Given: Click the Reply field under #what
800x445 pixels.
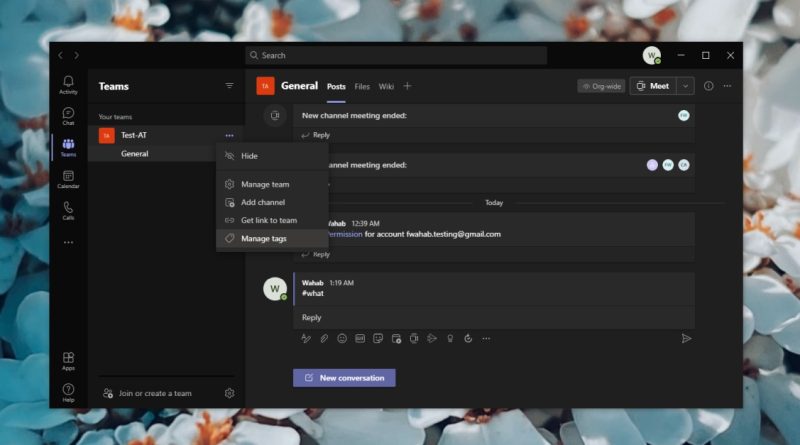Looking at the screenshot, I should tap(494, 317).
